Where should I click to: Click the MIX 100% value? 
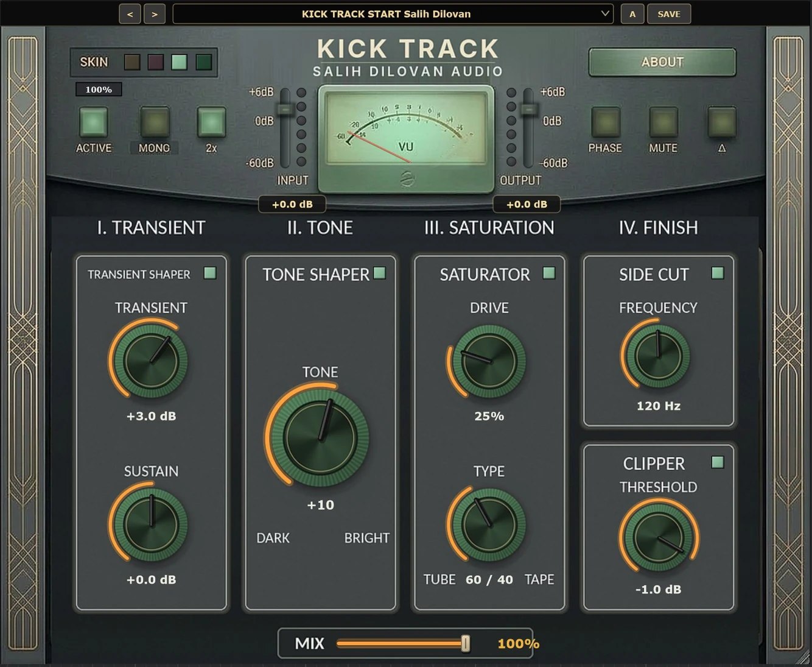point(518,644)
